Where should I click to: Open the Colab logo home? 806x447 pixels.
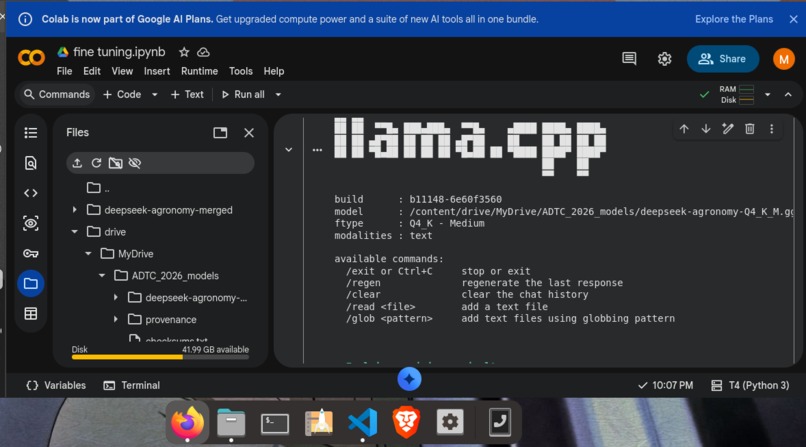(x=31, y=58)
